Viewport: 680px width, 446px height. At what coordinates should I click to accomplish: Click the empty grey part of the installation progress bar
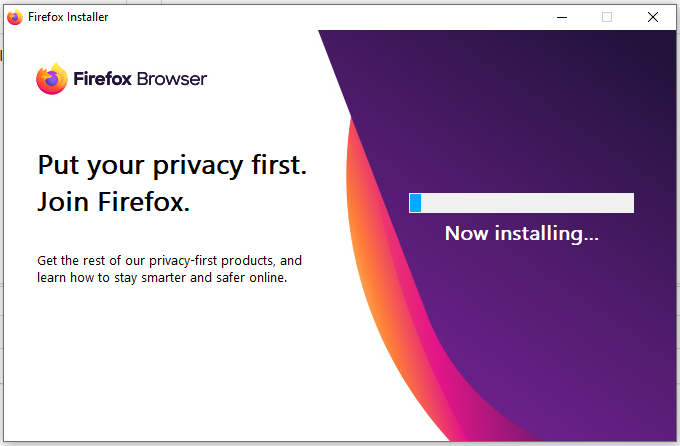527,203
